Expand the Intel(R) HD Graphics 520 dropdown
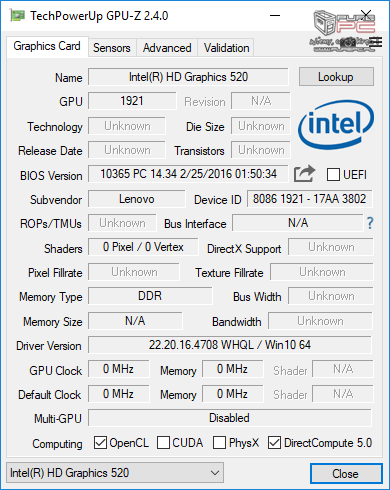This screenshot has width=390, height=490. pos(115,473)
